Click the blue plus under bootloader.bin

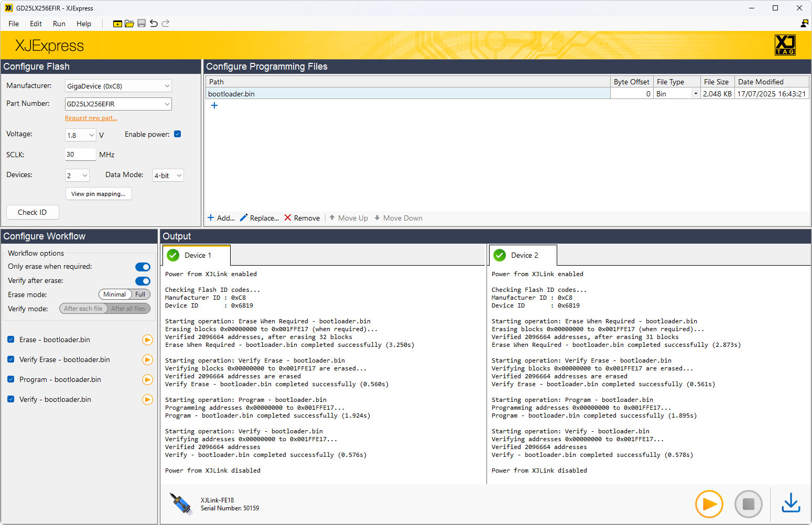pos(214,105)
